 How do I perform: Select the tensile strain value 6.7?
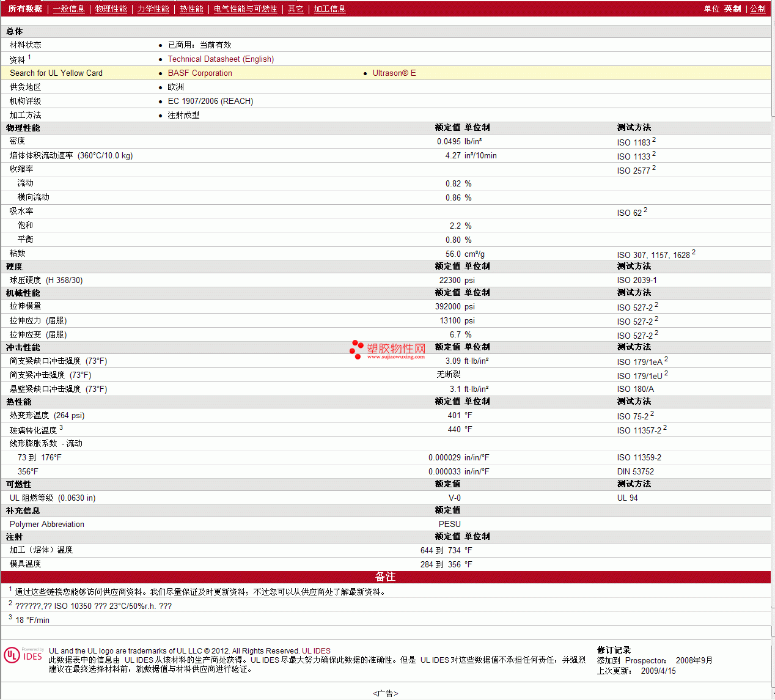click(455, 334)
